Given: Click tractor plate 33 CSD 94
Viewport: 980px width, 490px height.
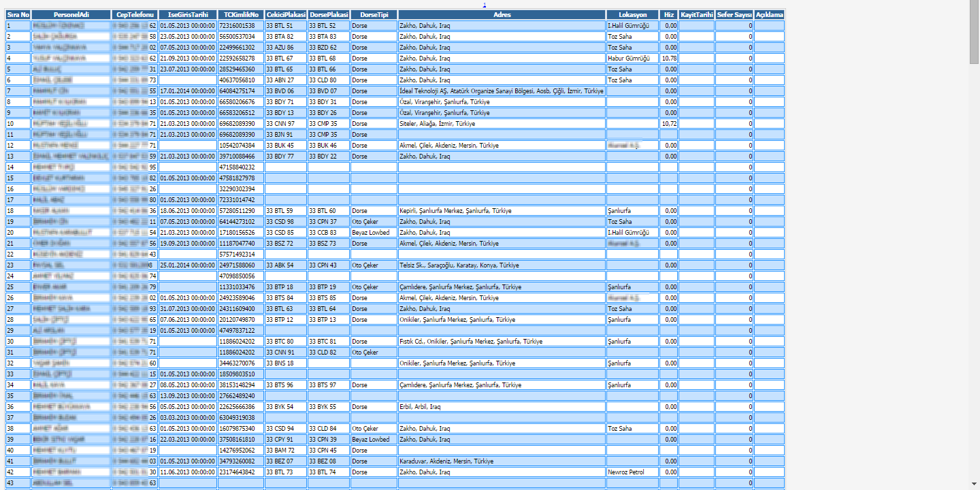Looking at the screenshot, I should 286,429.
